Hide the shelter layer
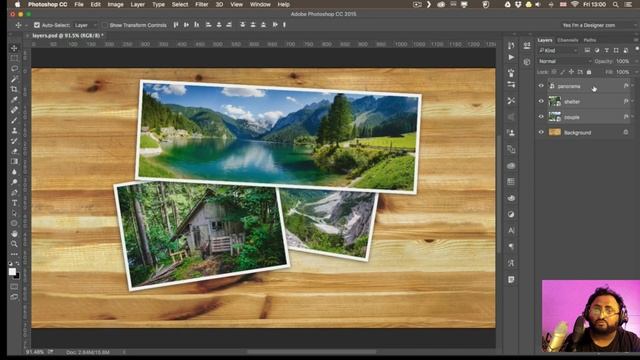Screen dimensions: 640x360 click(541, 101)
